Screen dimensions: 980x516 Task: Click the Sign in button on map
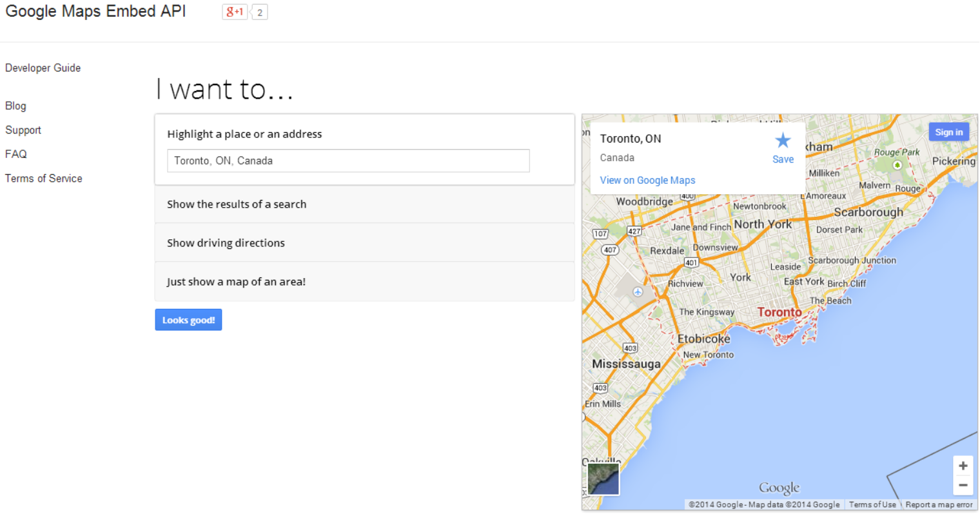(948, 132)
